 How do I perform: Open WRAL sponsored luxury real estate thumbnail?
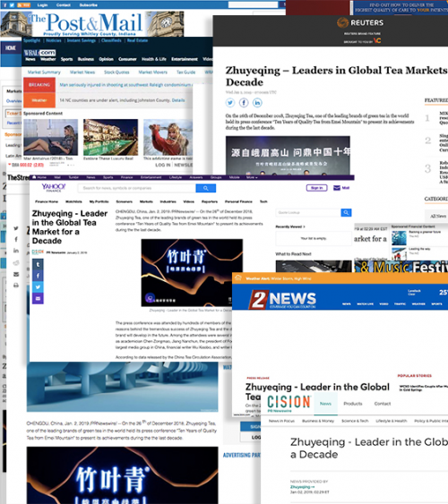click(110, 137)
